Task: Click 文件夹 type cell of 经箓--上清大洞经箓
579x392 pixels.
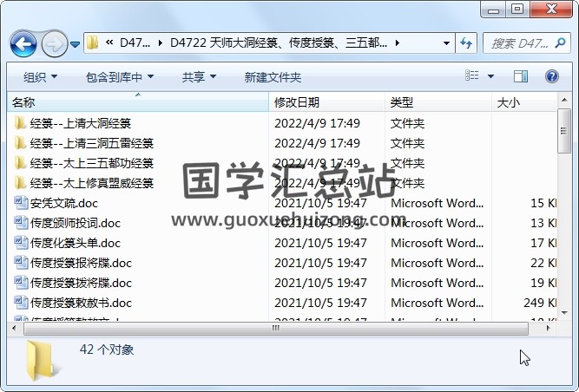Action: point(407,123)
